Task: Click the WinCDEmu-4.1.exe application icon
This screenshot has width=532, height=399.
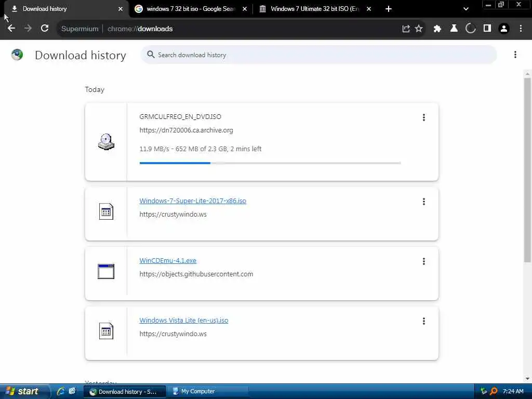Action: pos(106,271)
